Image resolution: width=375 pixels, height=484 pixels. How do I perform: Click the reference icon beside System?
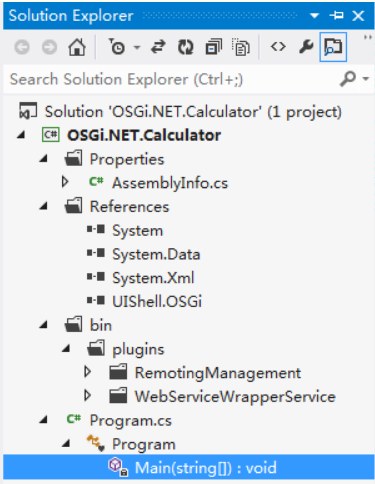(x=96, y=230)
